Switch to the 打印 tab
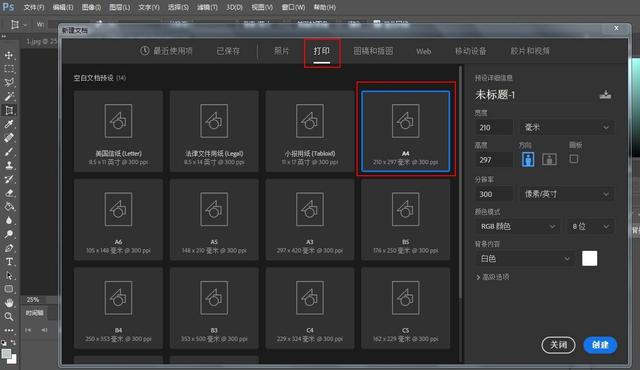 [x=322, y=51]
